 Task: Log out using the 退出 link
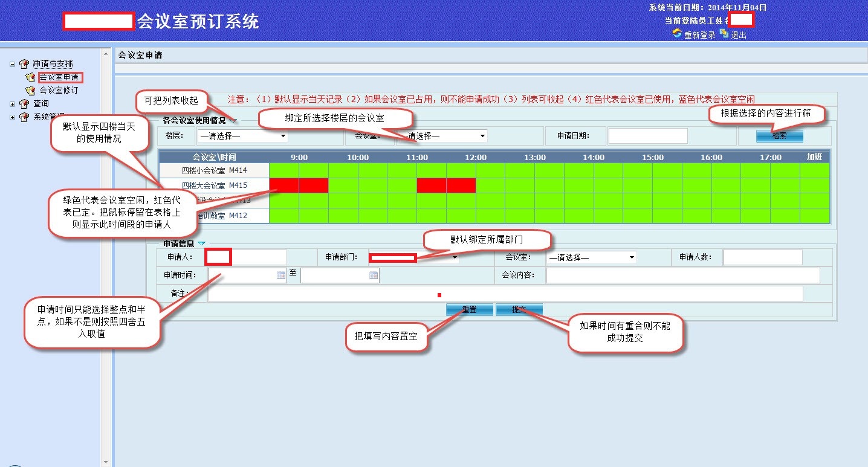[x=739, y=35]
